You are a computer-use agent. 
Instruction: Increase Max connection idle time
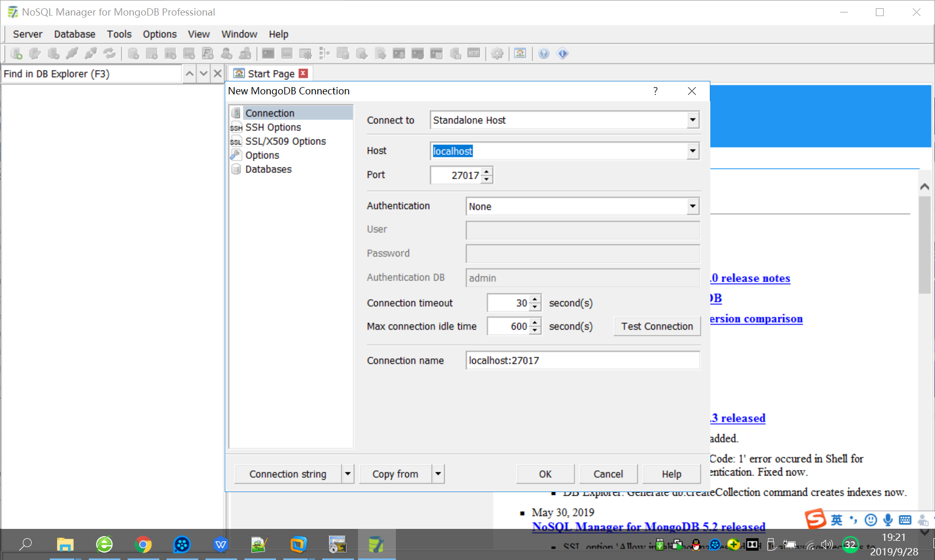point(535,323)
